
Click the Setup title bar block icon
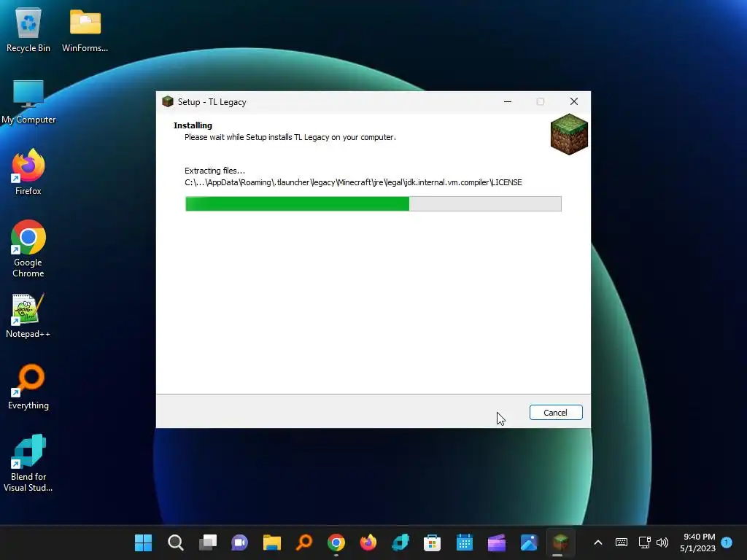pyautogui.click(x=167, y=101)
